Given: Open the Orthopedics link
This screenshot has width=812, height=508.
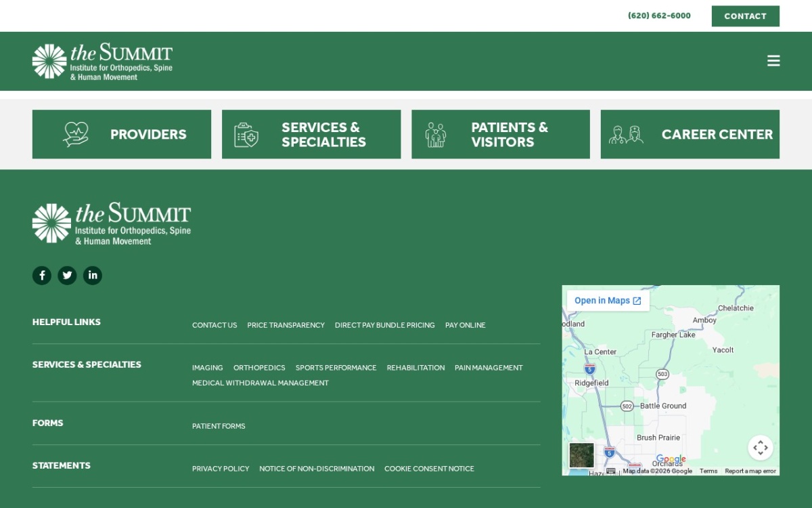Looking at the screenshot, I should [x=259, y=368].
